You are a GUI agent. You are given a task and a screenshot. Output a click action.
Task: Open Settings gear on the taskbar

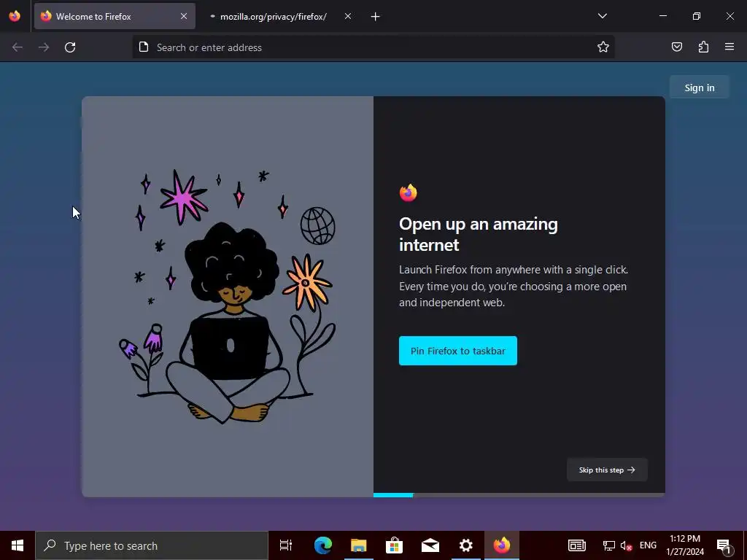[466, 545]
